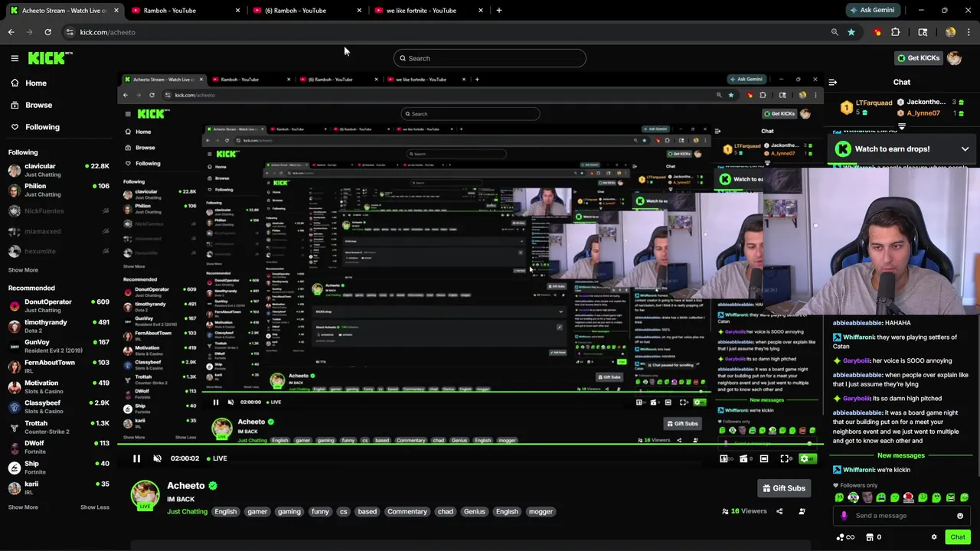
Task: Share the Acheeto stream
Action: [779, 511]
